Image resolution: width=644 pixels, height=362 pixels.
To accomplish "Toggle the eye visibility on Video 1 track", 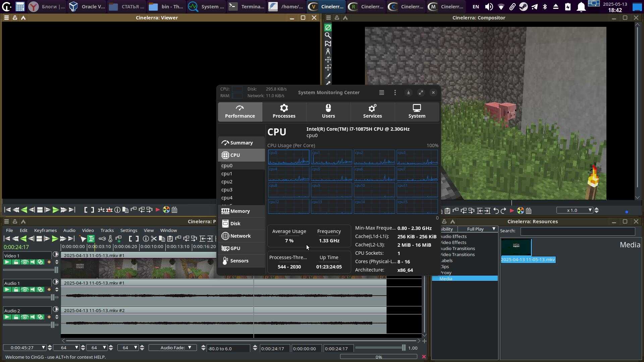I will coord(24,262).
